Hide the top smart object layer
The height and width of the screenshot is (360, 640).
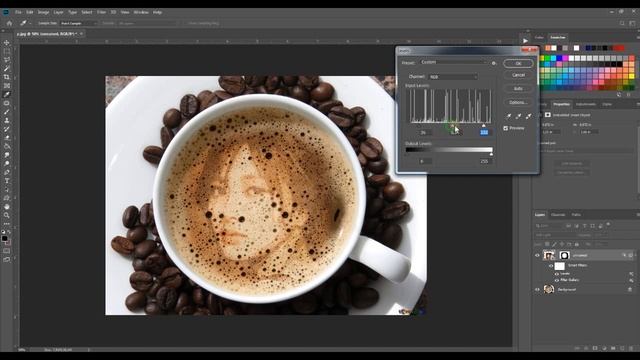tap(537, 256)
